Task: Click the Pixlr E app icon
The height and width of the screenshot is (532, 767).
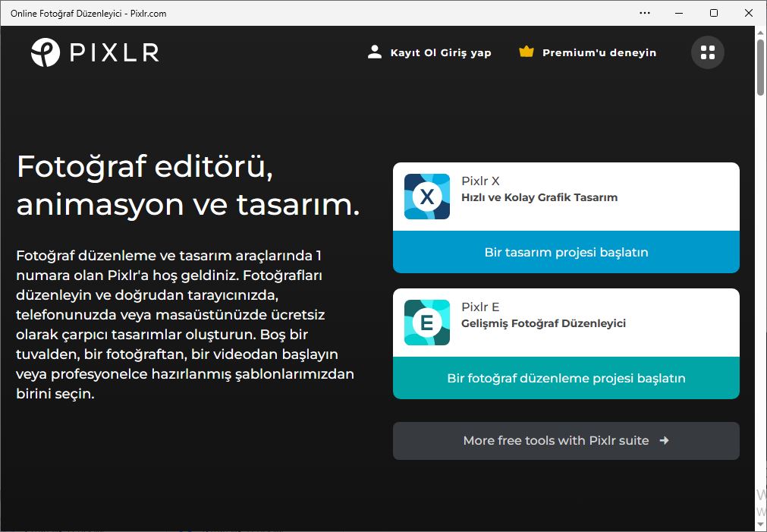Action: point(427,322)
